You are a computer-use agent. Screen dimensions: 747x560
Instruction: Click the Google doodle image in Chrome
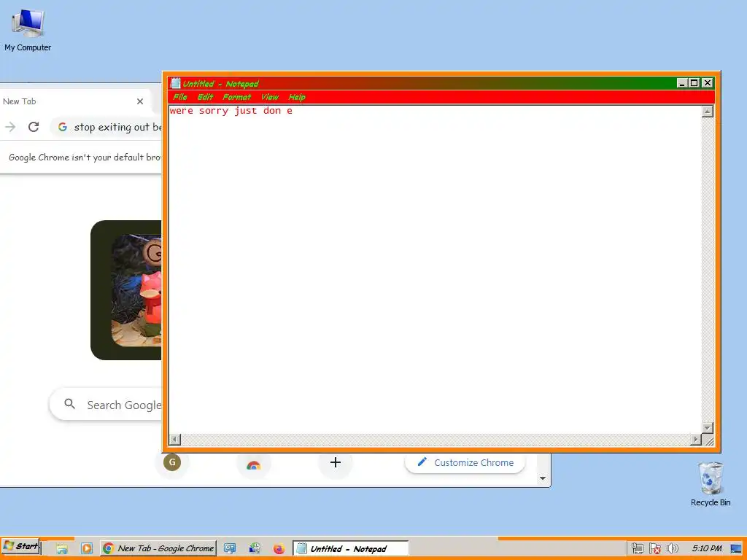coord(126,290)
